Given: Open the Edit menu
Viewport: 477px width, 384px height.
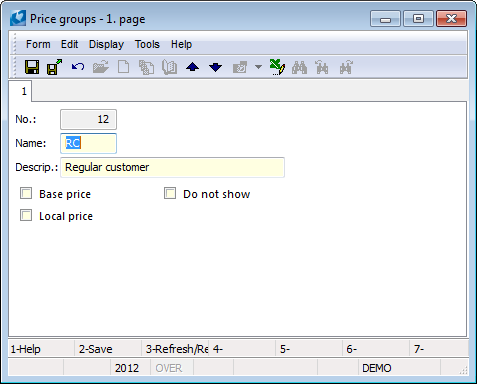Looking at the screenshot, I should pyautogui.click(x=69, y=44).
